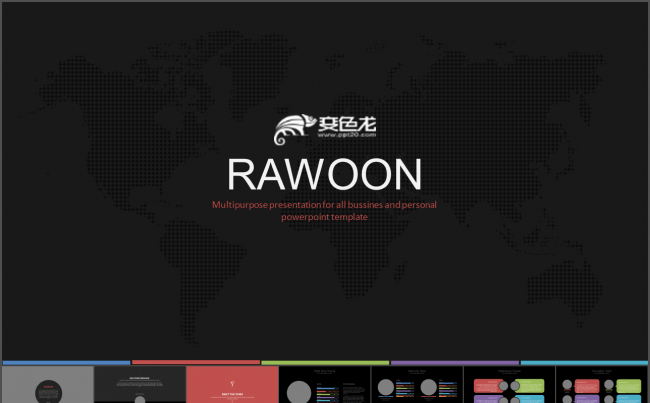Open the red 'Meet the Team' slide thumbnail

pyautogui.click(x=232, y=384)
